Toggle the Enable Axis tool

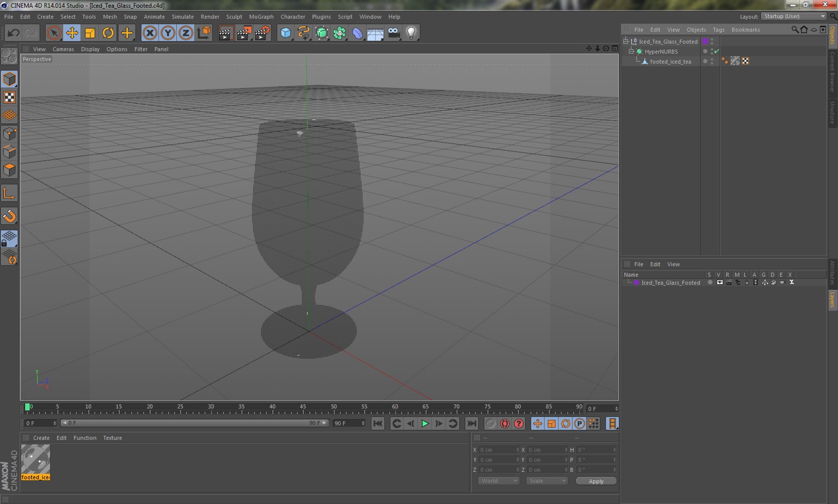pyautogui.click(x=9, y=193)
